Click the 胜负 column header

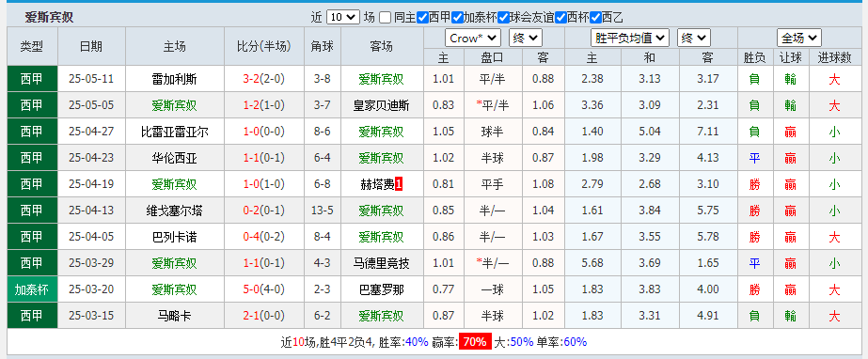(754, 57)
